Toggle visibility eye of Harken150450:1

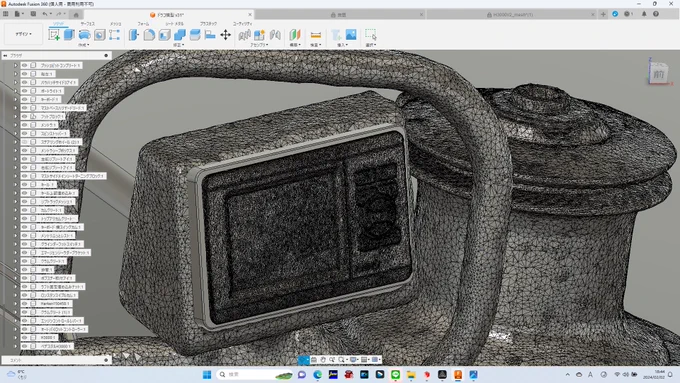point(25,304)
